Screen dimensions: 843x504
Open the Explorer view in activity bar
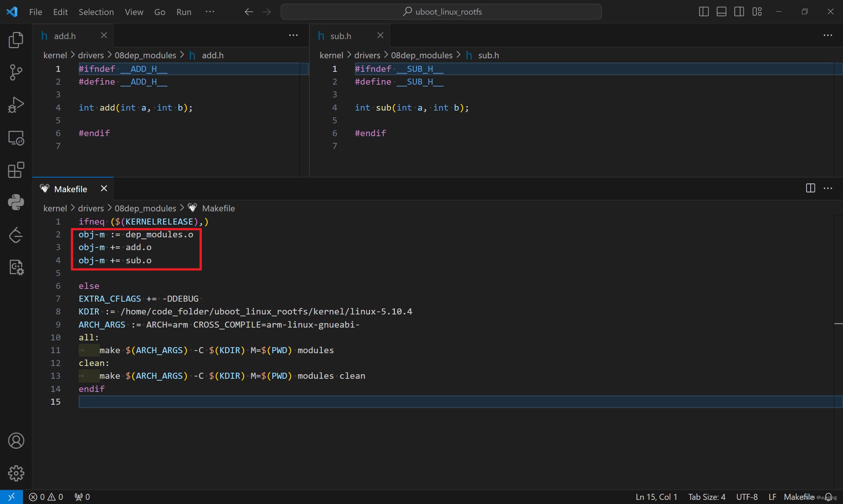[x=16, y=40]
